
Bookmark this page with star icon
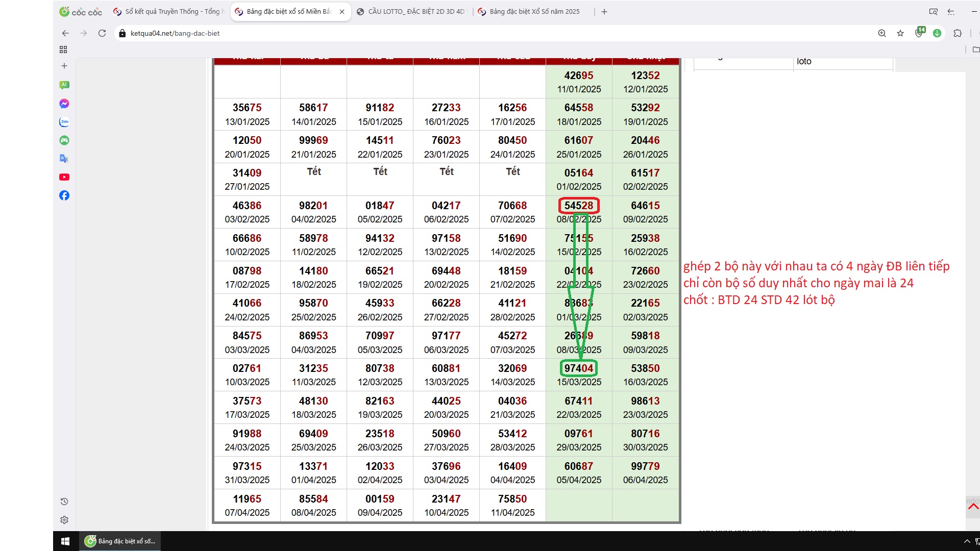900,33
